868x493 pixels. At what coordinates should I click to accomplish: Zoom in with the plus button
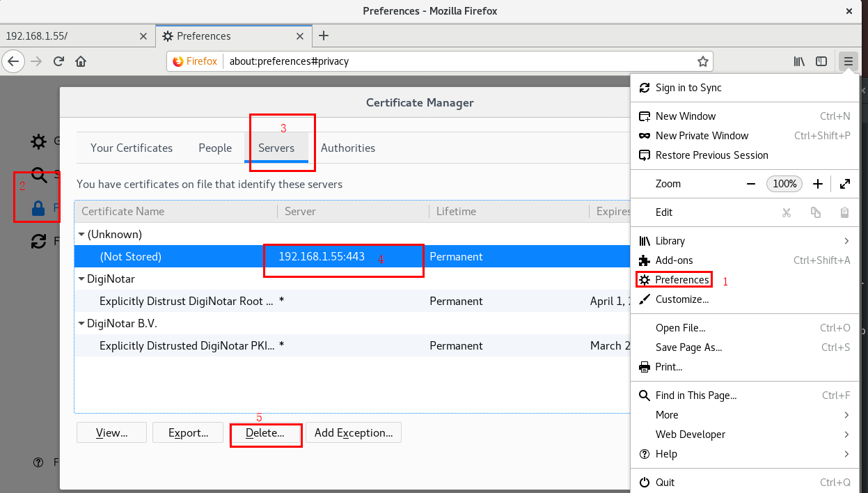point(818,184)
